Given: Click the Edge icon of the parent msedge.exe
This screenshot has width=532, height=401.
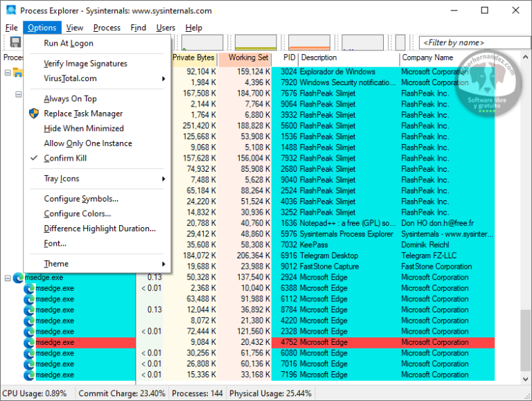Looking at the screenshot, I should pos(18,278).
